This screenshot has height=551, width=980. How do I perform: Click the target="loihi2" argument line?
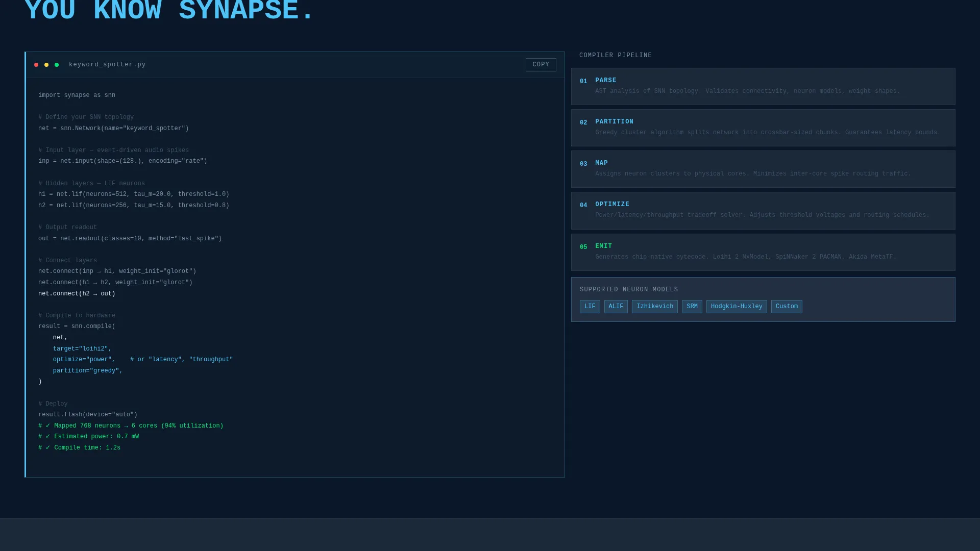click(82, 349)
